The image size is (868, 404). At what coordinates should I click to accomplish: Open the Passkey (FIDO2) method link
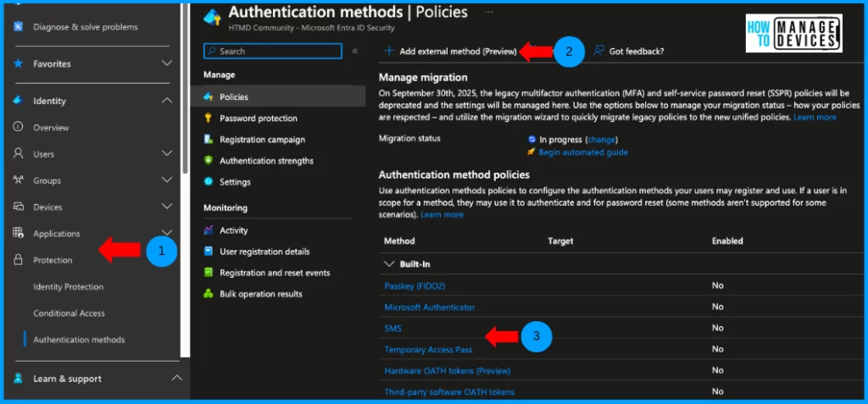(415, 286)
